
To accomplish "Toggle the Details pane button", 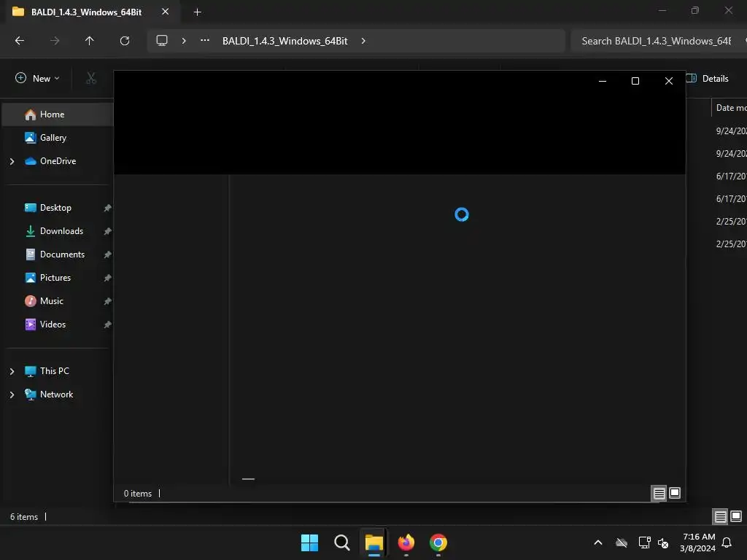I will click(x=708, y=79).
